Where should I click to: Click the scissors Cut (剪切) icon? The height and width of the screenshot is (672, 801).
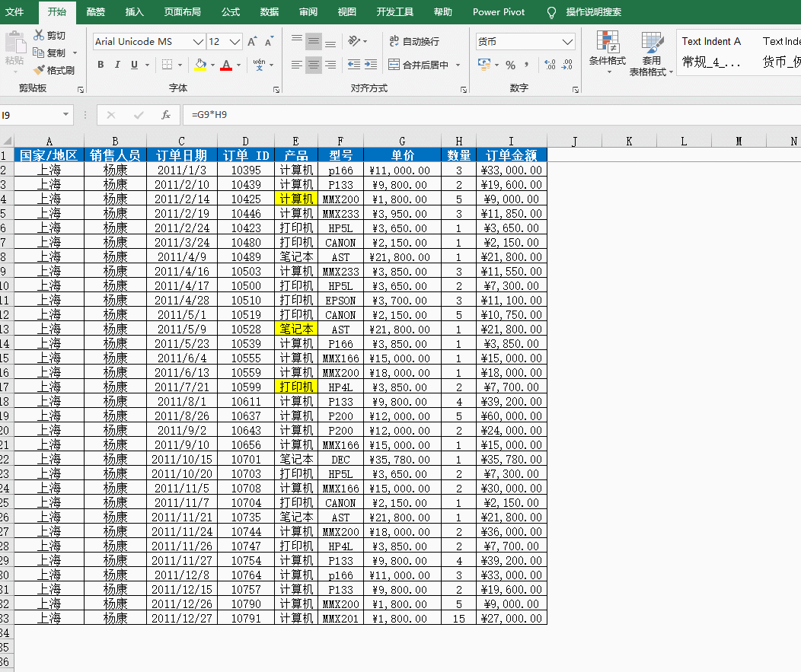tap(40, 35)
